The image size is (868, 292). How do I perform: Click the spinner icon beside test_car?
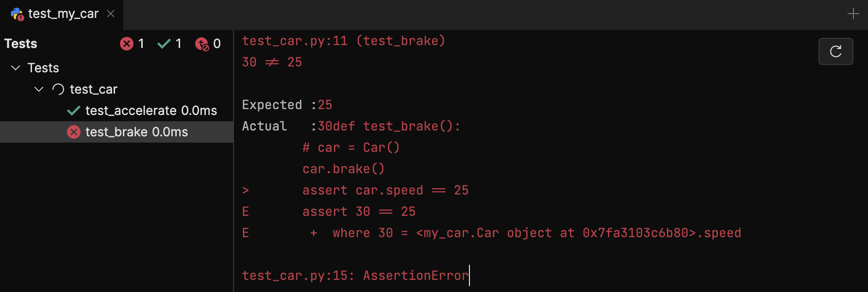[x=58, y=89]
